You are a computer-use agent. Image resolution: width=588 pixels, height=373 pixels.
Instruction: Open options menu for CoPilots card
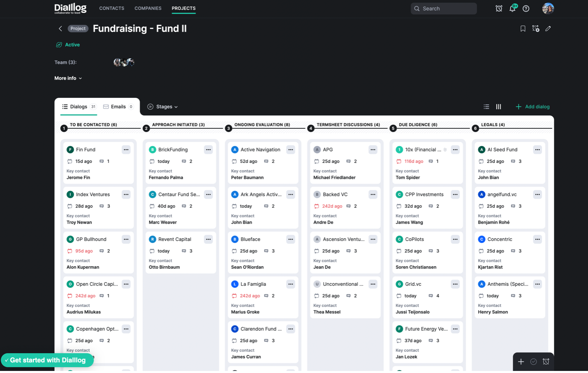455,239
